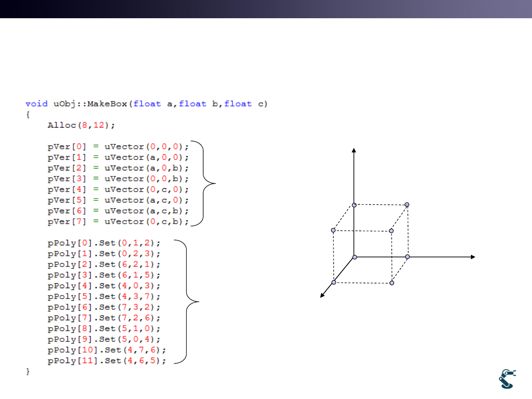This screenshot has height=399, width=532.
Task: Click the pVer[0] assignment line
Action: (118, 147)
